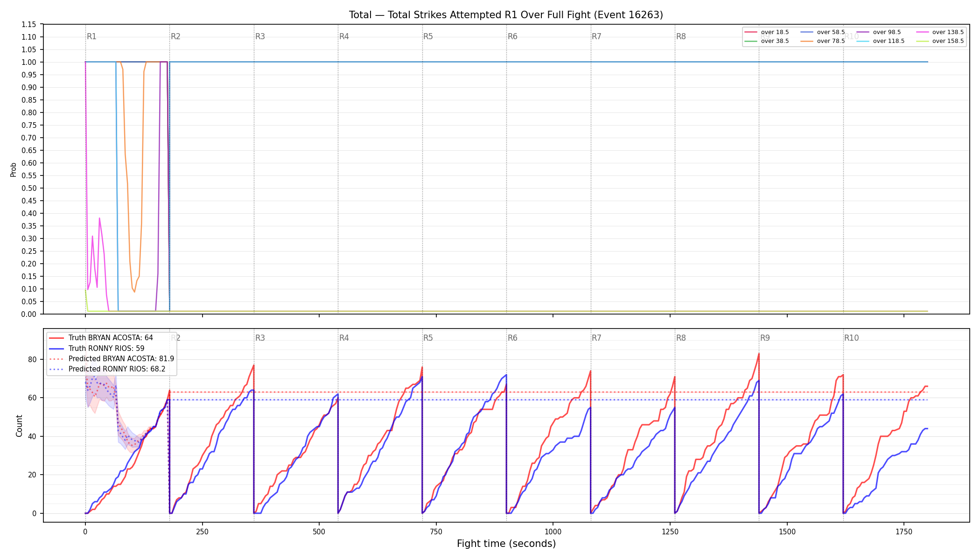Click the R5 round label in bottom chart
This screenshot has width=980, height=560.
[428, 338]
